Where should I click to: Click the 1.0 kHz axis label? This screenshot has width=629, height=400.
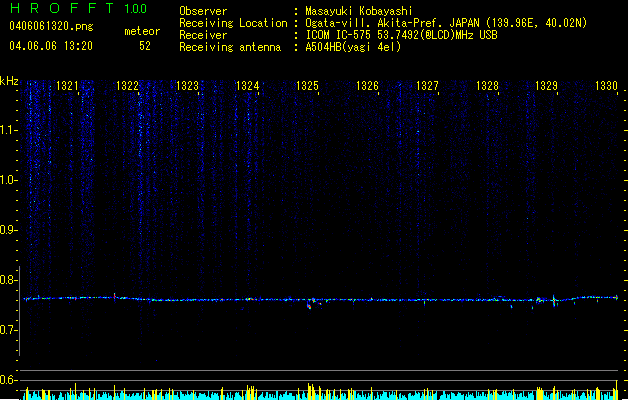click(8, 180)
